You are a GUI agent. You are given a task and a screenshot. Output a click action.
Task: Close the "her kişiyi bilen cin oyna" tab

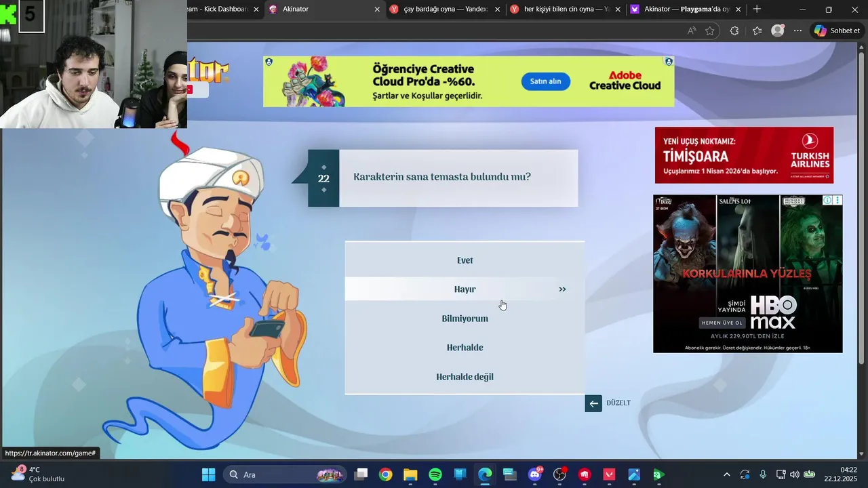coord(618,9)
